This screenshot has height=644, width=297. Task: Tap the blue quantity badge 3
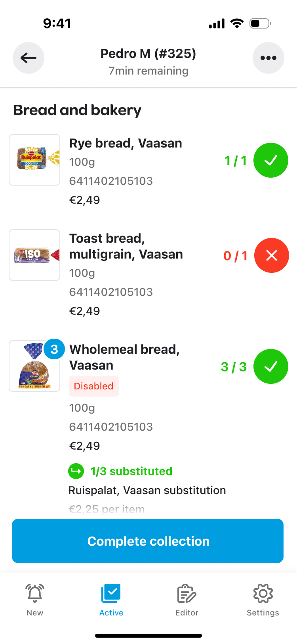click(54, 349)
